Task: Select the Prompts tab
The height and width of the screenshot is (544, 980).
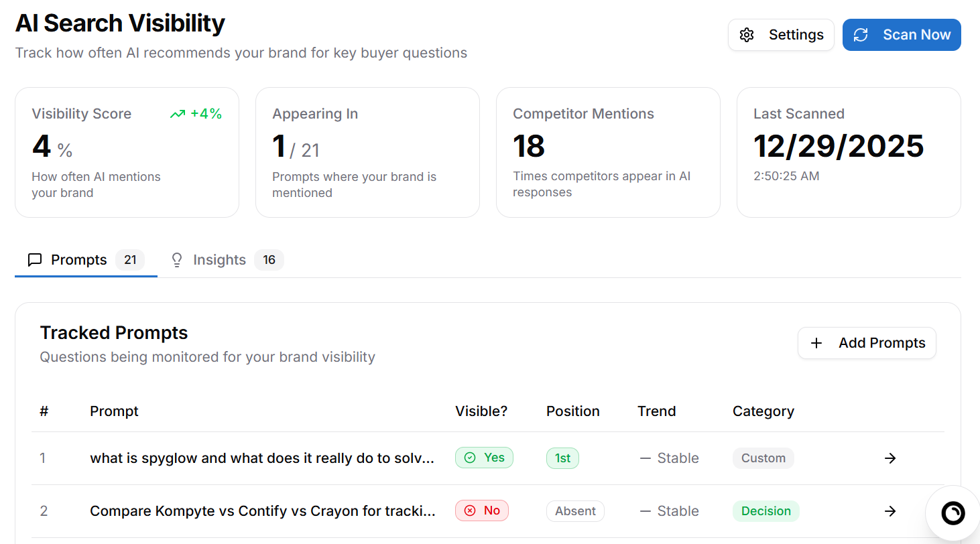Action: [x=78, y=260]
